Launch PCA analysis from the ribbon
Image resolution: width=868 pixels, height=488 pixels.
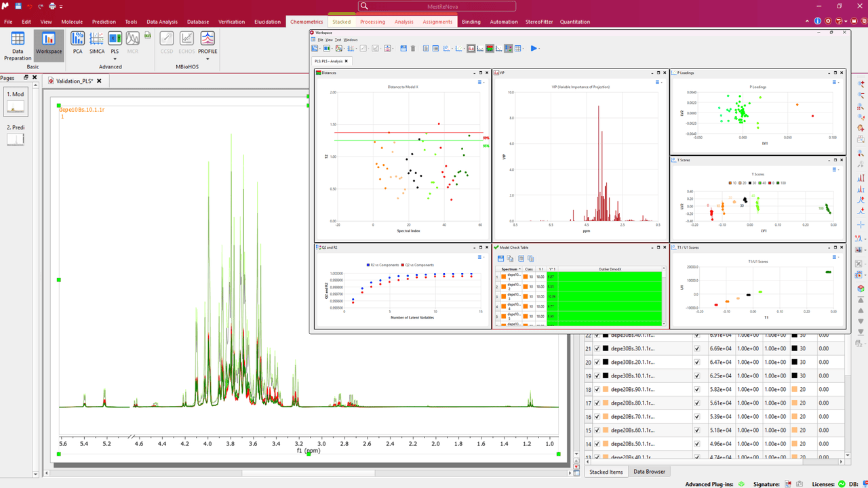78,42
